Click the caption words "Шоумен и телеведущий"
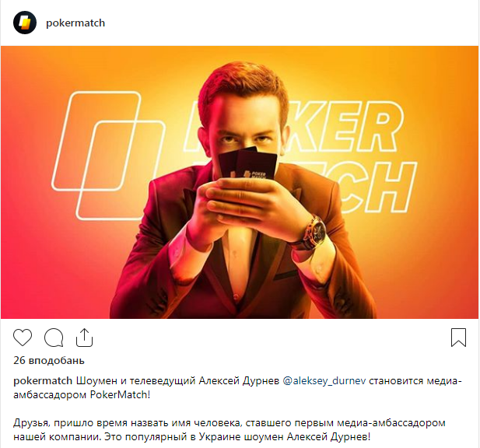The height and width of the screenshot is (448, 480). (x=135, y=381)
